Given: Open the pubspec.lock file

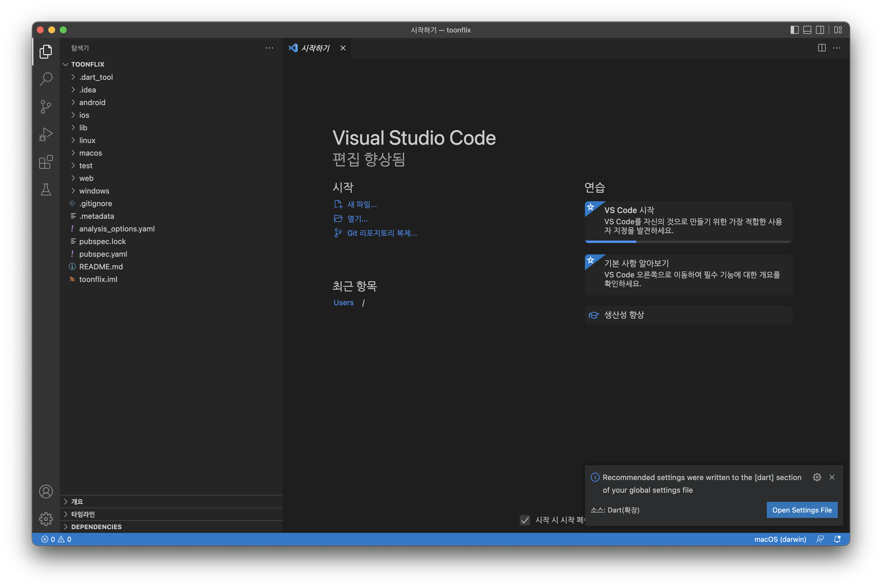Looking at the screenshot, I should point(171,241).
